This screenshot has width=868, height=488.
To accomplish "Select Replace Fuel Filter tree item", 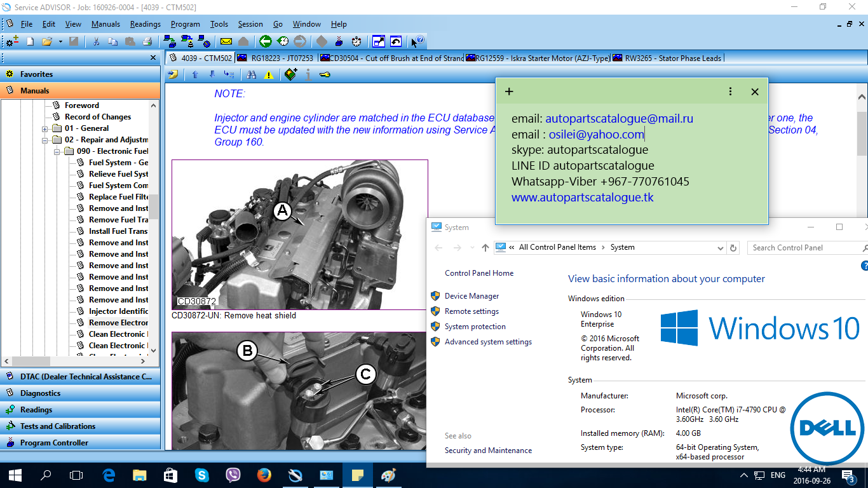I will click(118, 197).
